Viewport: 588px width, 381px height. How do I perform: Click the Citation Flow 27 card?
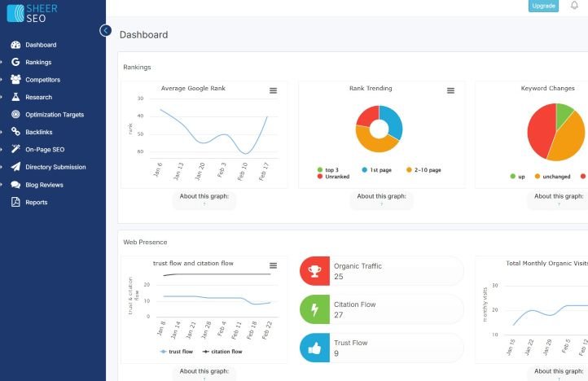(x=382, y=309)
